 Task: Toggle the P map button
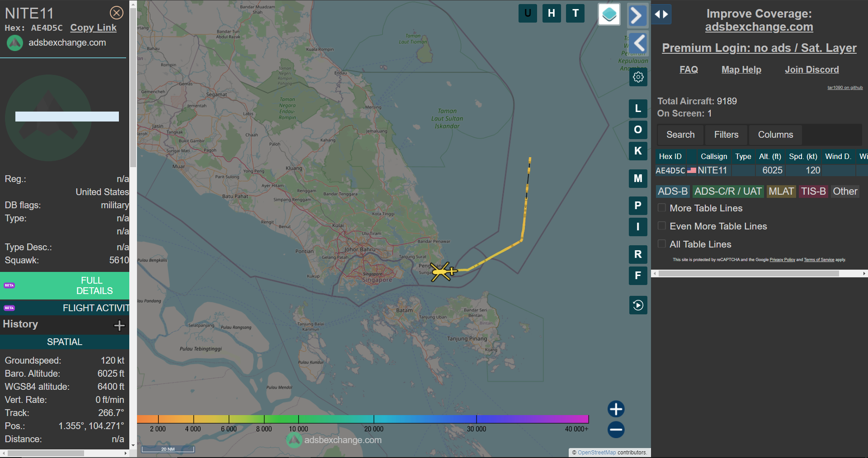(x=638, y=206)
